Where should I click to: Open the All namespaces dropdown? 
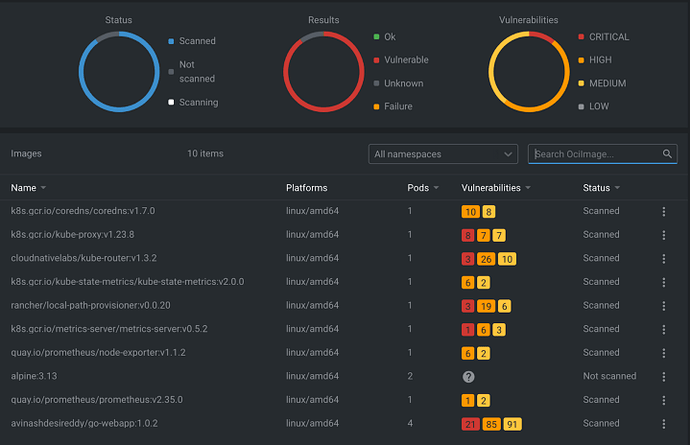(x=442, y=154)
